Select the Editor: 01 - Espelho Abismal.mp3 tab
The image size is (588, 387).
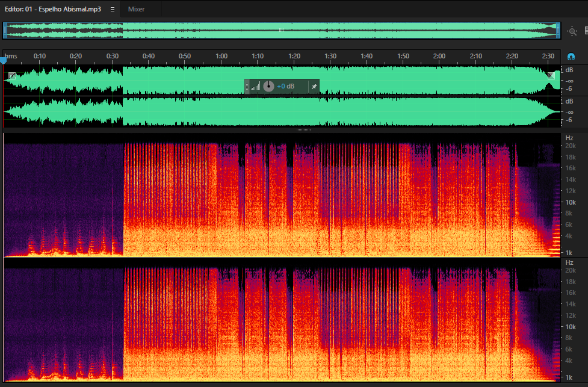coord(53,9)
